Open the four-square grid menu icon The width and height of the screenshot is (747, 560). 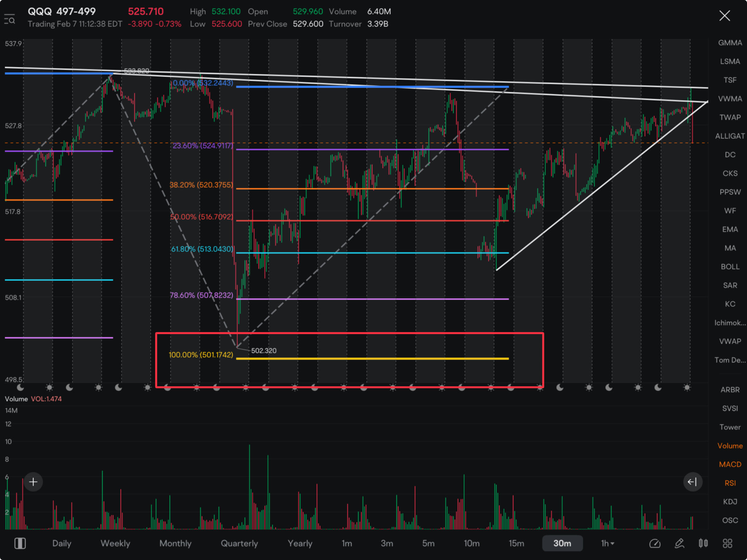(728, 543)
